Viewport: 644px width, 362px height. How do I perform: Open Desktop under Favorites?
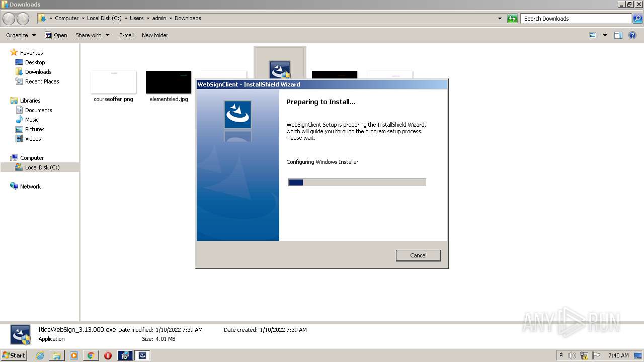coord(35,62)
